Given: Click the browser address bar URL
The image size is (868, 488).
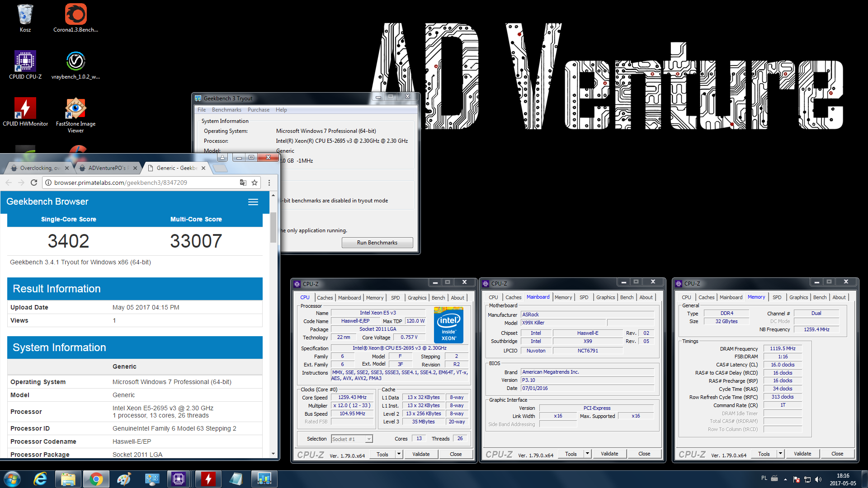Looking at the screenshot, I should tap(121, 183).
